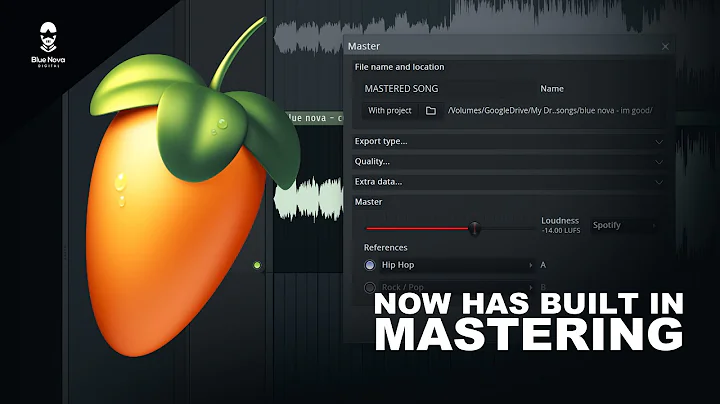
Task: Expand the Extra data section
Action: click(509, 182)
